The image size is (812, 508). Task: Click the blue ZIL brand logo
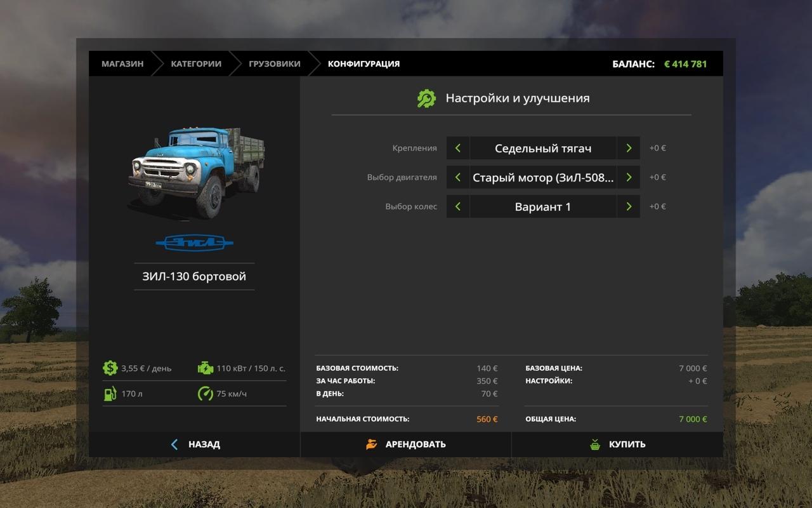click(x=194, y=243)
